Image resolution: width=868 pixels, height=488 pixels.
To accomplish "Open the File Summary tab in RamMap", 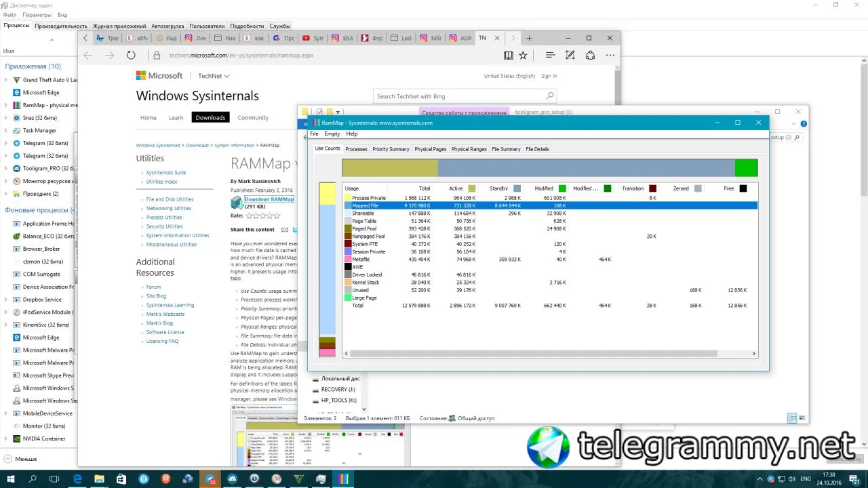I will (506, 149).
